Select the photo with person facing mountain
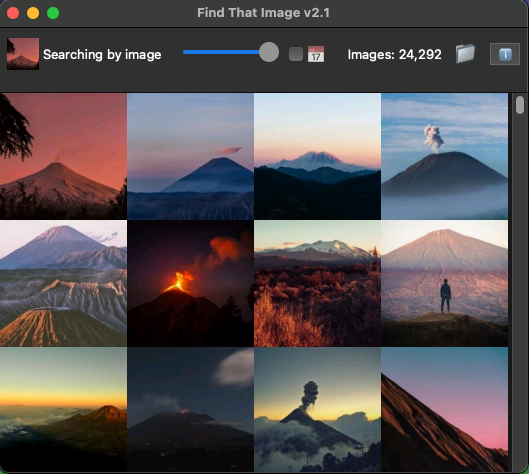529x474 pixels. (x=444, y=283)
